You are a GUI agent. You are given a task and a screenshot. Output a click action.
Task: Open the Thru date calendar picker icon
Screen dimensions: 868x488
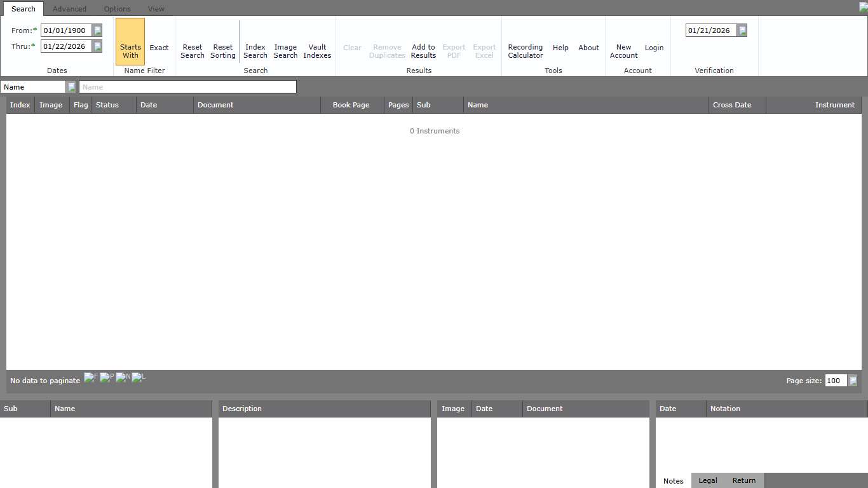[97, 46]
